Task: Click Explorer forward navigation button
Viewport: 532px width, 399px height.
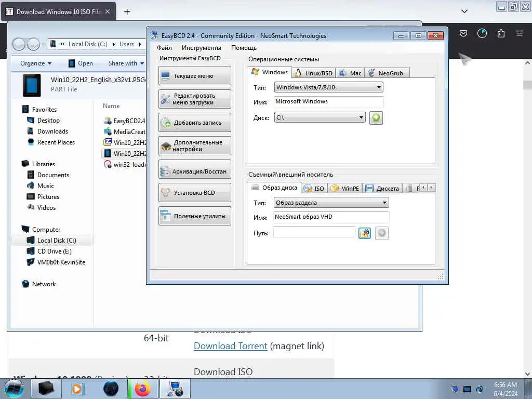Action: point(33,44)
